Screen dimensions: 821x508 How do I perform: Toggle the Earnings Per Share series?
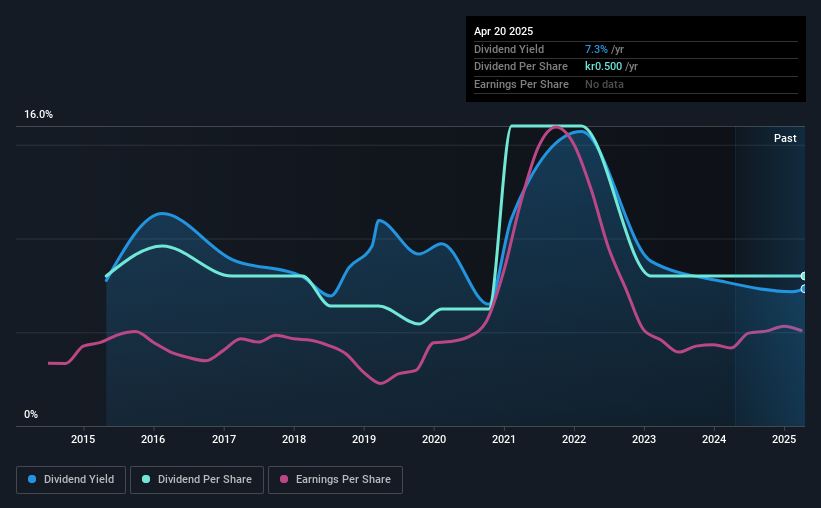pyautogui.click(x=335, y=480)
